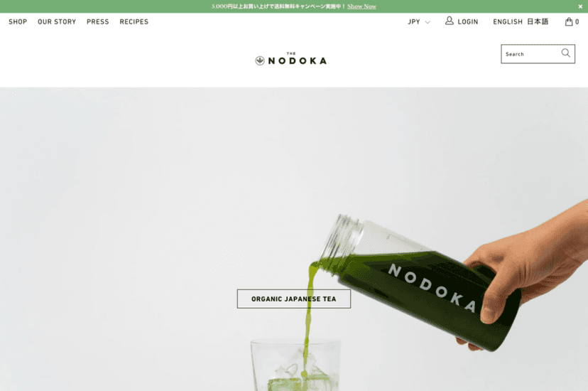
Task: Expand the JPY currency chevron
Action: [x=427, y=22]
